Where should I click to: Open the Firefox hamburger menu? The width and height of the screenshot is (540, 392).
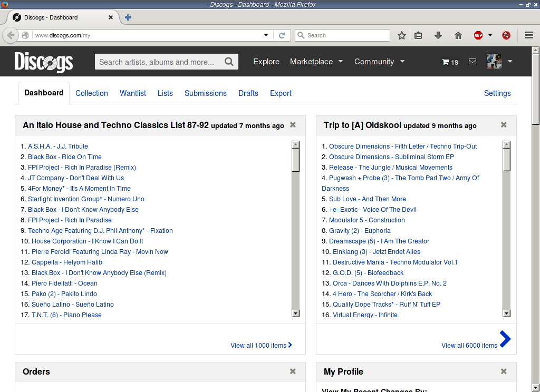tap(529, 35)
